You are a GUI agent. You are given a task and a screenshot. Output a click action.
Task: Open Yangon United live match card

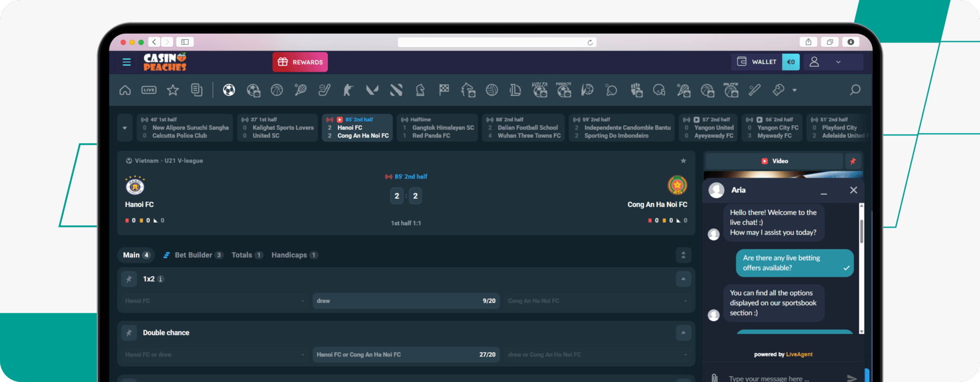[708, 128]
